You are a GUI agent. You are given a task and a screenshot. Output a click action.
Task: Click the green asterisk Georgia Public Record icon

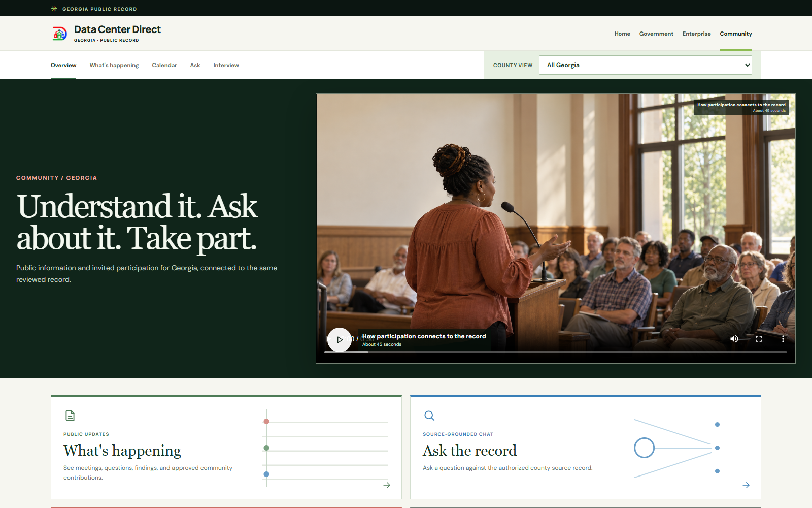tap(54, 9)
